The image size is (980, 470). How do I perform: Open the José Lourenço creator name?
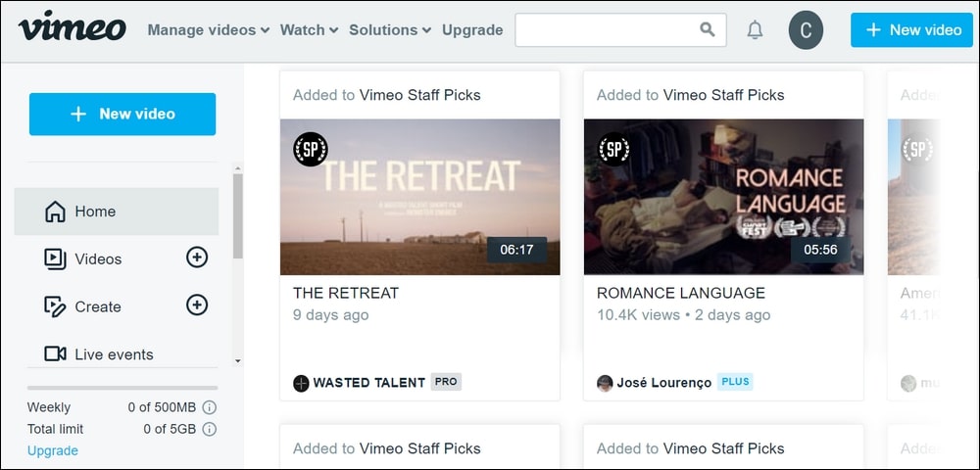tap(663, 383)
